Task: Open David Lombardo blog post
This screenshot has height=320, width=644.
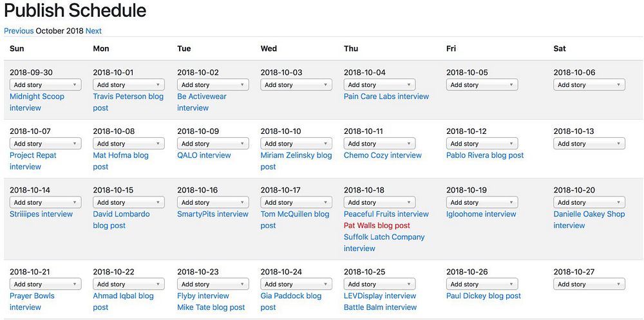Action: click(121, 220)
